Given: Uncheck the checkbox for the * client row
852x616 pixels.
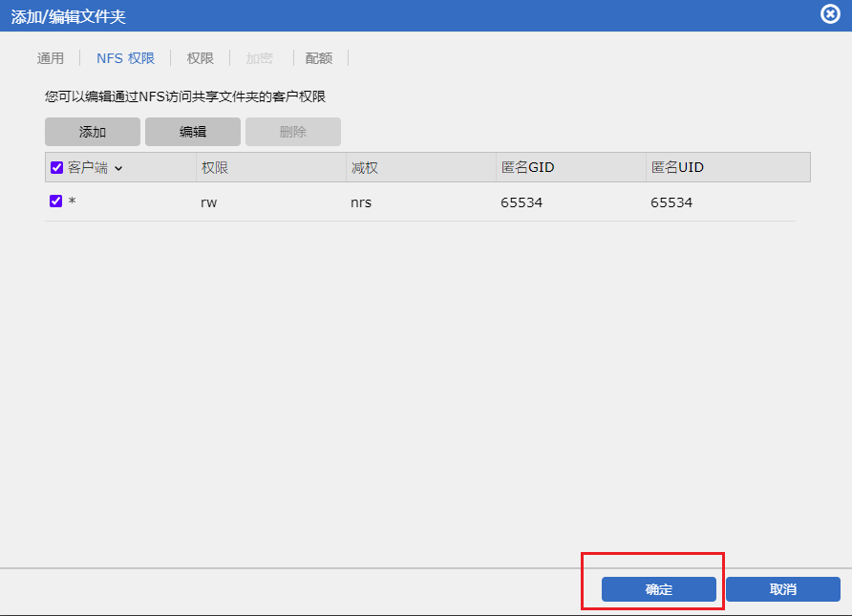Looking at the screenshot, I should coord(56,202).
